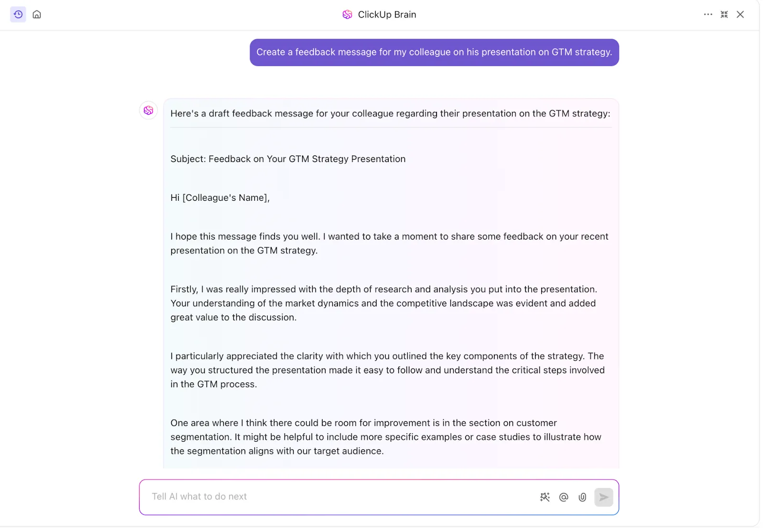Viewport: 765px width, 532px height.
Task: Click the AI sparkle prompts icon
Action: 545,497
